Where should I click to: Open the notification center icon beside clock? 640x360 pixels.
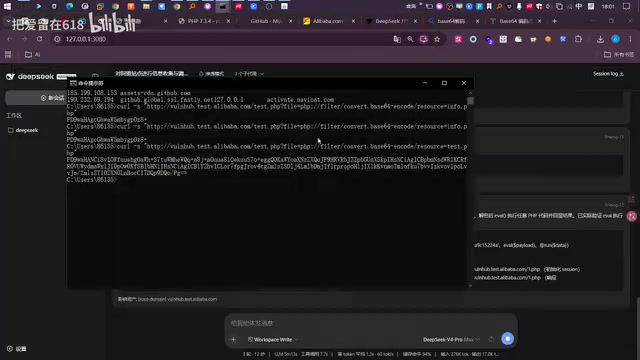click(627, 6)
